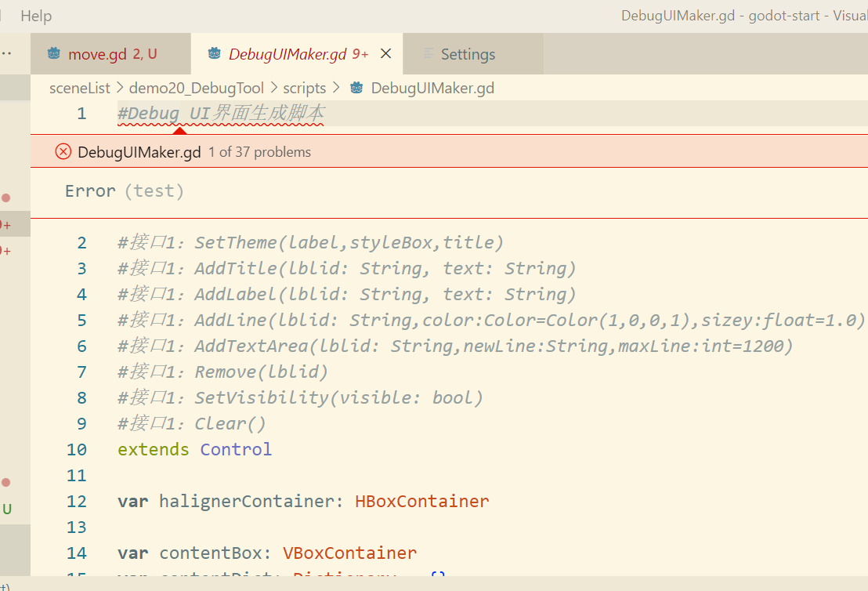Click the '9+' badge on DebugUIMaker.gd tab

tap(360, 54)
